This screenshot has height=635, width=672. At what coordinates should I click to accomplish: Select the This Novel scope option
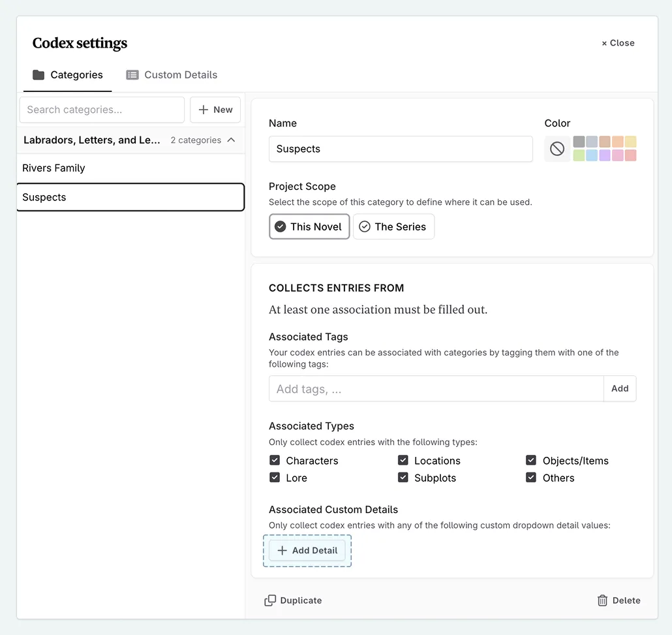coord(309,226)
